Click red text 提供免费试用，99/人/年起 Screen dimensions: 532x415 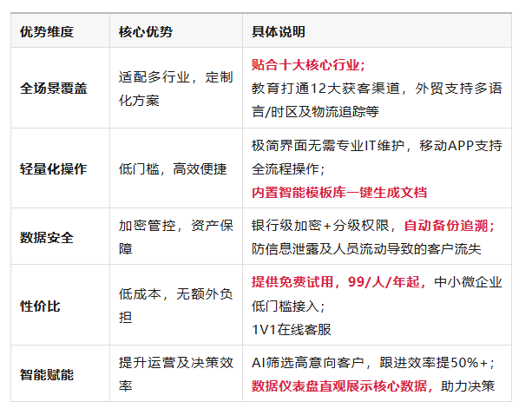(339, 282)
